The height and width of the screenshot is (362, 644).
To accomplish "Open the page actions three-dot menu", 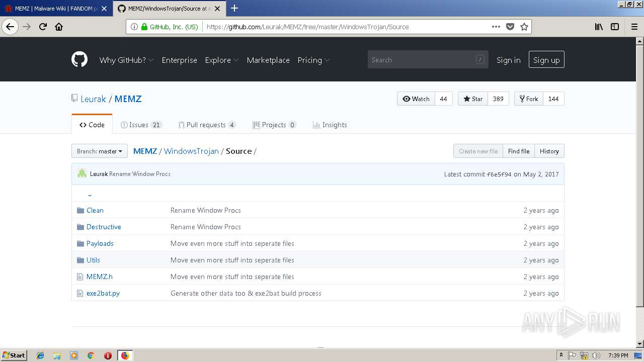I will pos(496,27).
